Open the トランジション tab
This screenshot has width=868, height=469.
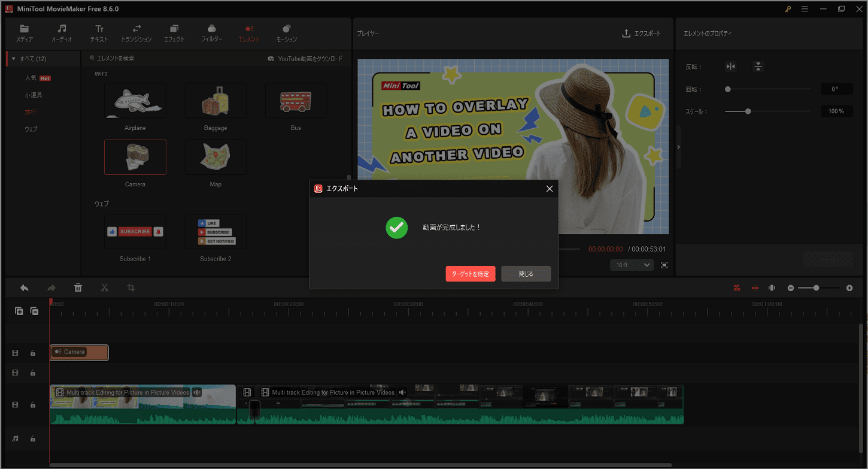(x=136, y=34)
